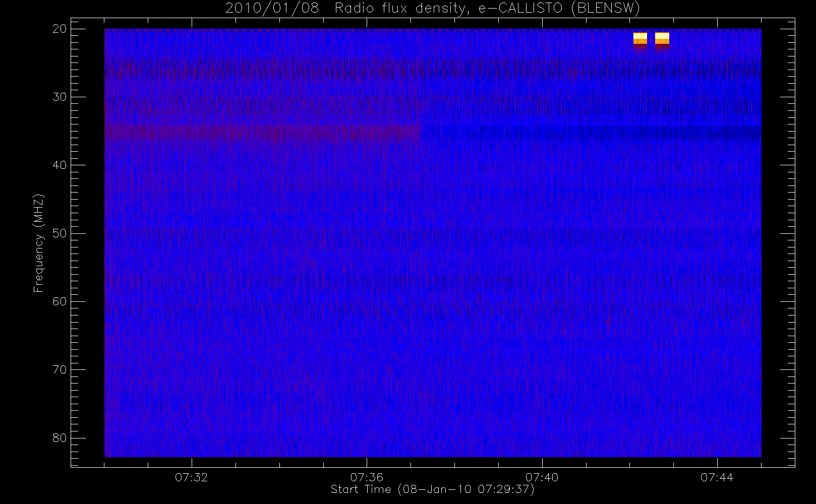The height and width of the screenshot is (504, 816).
Task: Click the 30 MHz frequency tick label
Action: click(x=60, y=97)
